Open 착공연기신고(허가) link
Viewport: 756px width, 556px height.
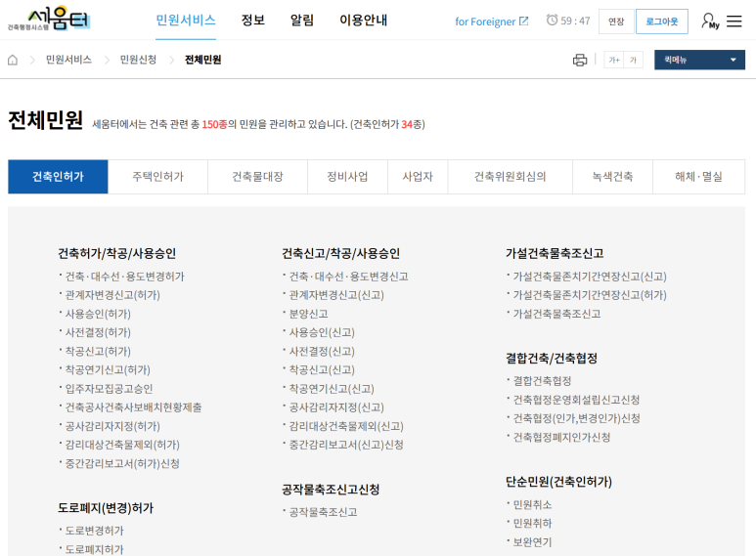108,370
